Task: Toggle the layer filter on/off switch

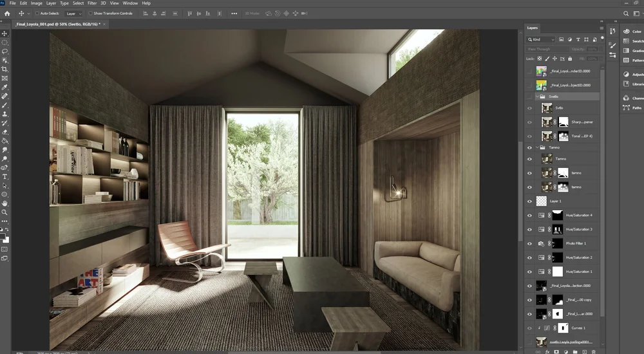Action: (x=603, y=38)
